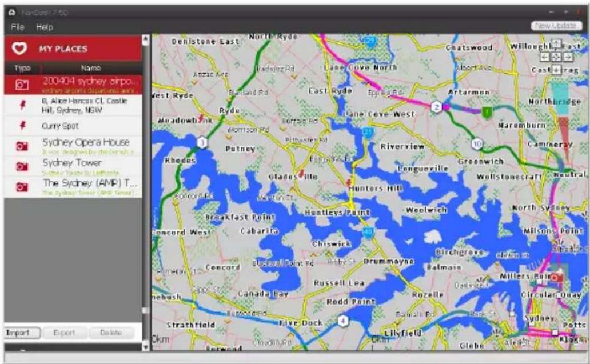Click the route 2 shield near Artarmon
The width and height of the screenshot is (590, 364).
[x=436, y=107]
